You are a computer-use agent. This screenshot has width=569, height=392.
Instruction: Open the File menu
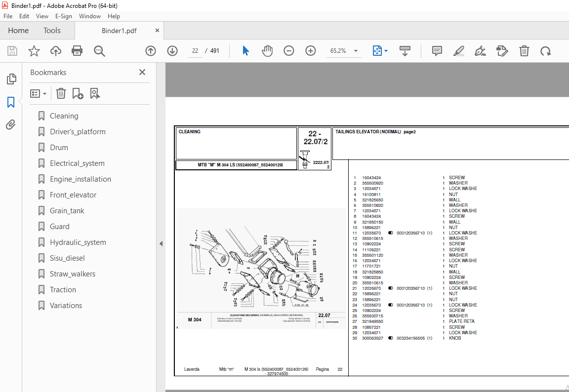[x=8, y=16]
